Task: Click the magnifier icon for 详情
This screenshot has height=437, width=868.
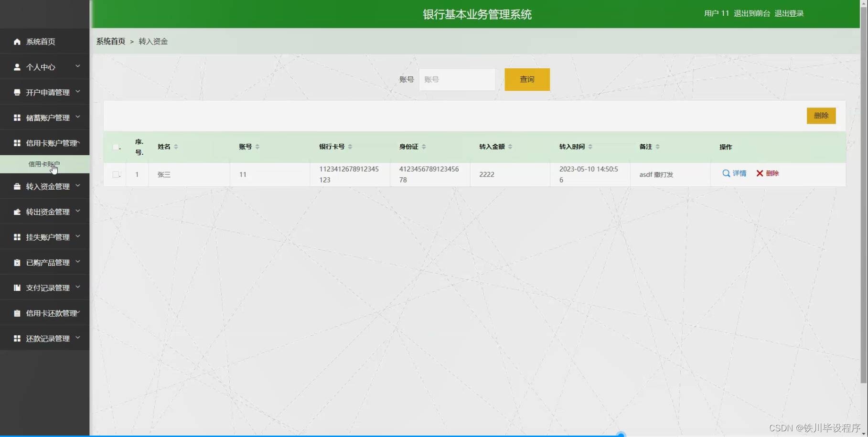Action: coord(726,173)
